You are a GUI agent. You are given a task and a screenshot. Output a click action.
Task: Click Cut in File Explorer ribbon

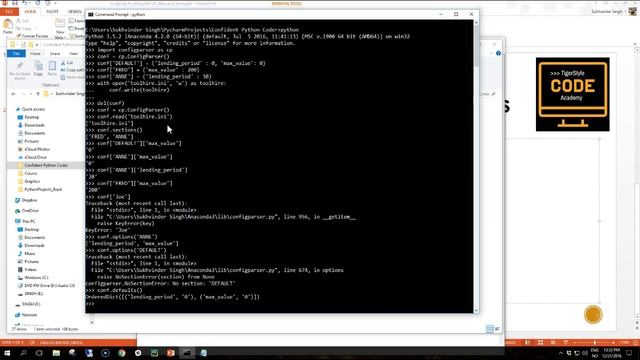67,63
